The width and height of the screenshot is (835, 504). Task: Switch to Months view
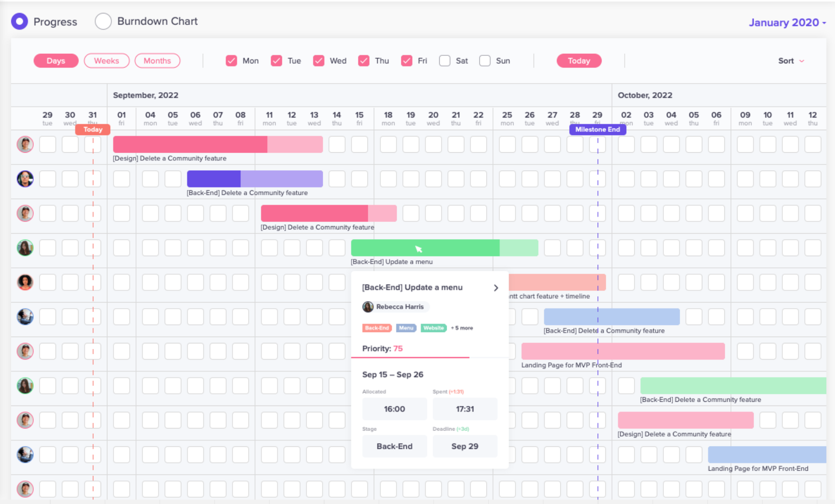(x=157, y=61)
